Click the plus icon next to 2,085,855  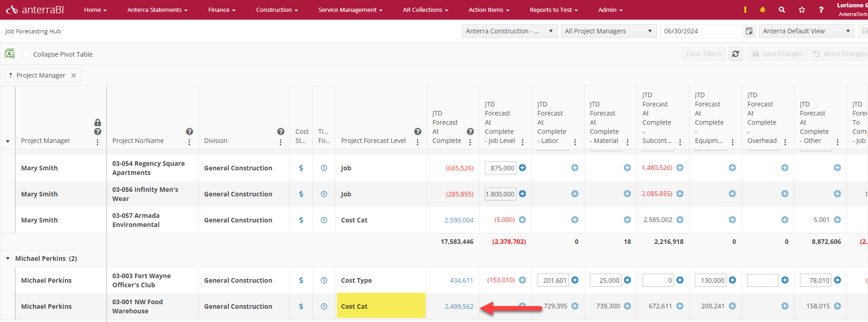pos(680,194)
